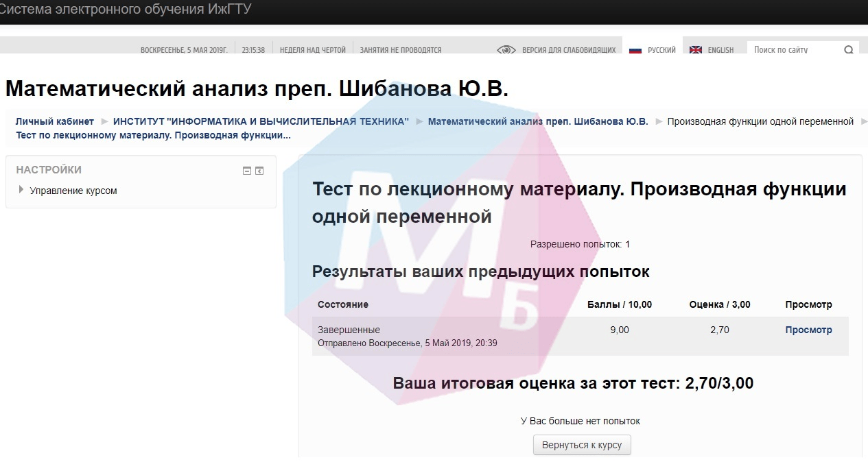Click the Russian flag icon
The image size is (868, 462).
[x=635, y=50]
